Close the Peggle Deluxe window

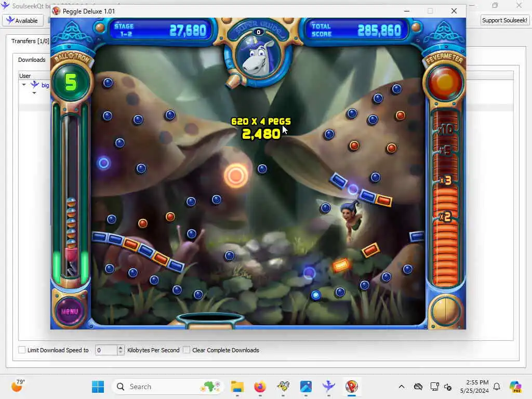[454, 11]
